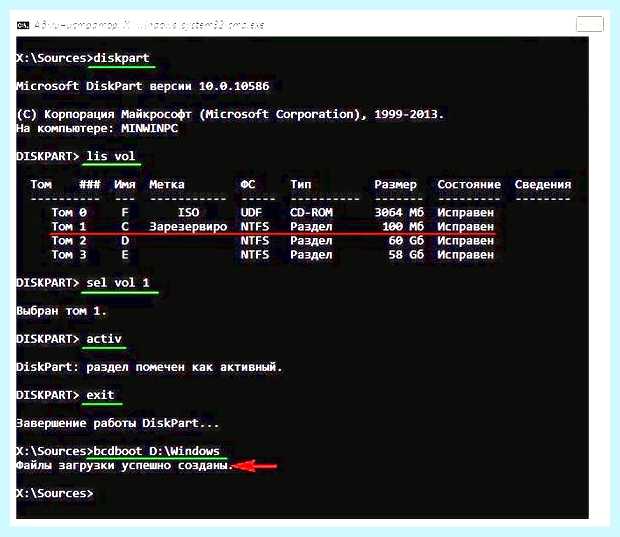Click 'Раздел' in the Том 1 row
Viewport: 620px width, 537px height.
(311, 227)
